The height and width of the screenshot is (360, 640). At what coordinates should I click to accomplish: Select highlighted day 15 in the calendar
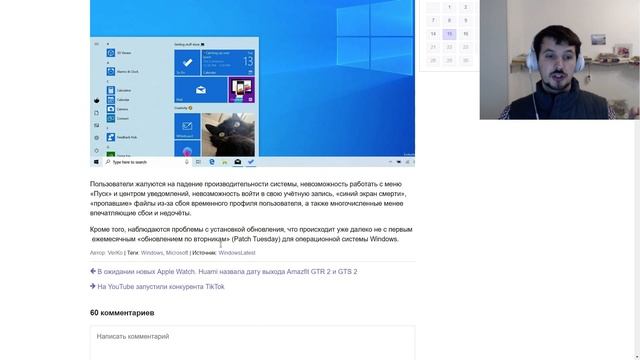tap(449, 34)
